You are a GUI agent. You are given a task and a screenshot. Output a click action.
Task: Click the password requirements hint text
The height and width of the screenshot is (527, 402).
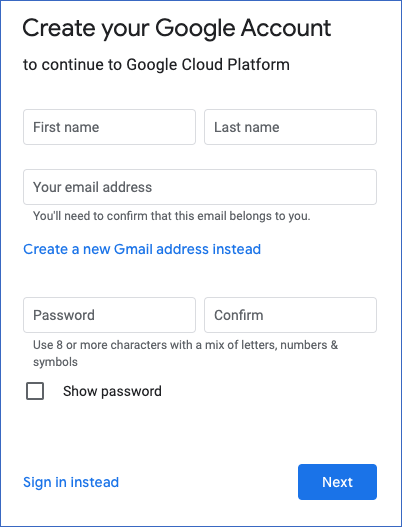tap(186, 353)
